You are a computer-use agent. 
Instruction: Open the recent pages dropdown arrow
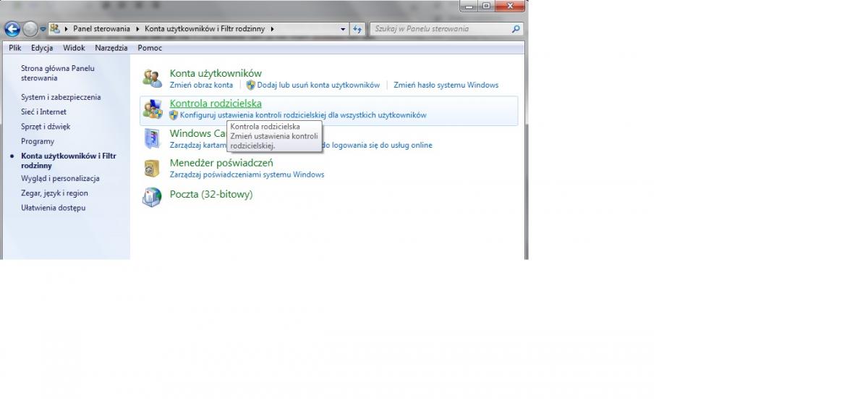tap(43, 30)
